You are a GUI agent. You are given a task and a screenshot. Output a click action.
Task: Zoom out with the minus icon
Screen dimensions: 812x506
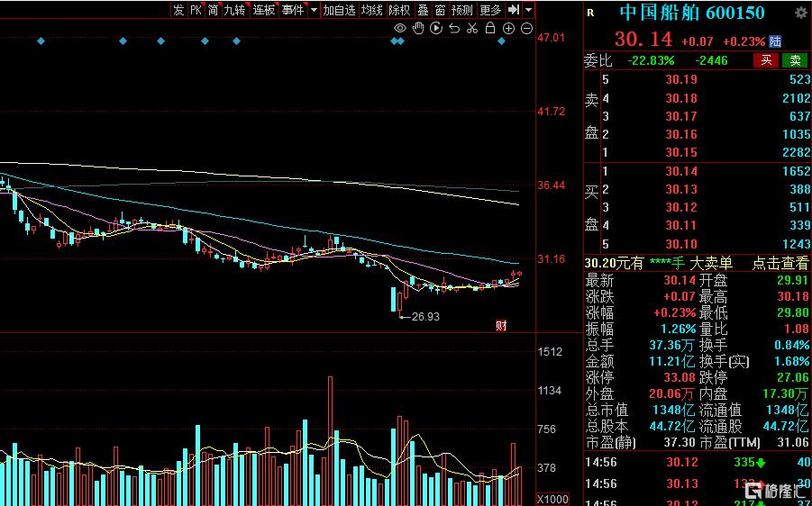pyautogui.click(x=526, y=29)
